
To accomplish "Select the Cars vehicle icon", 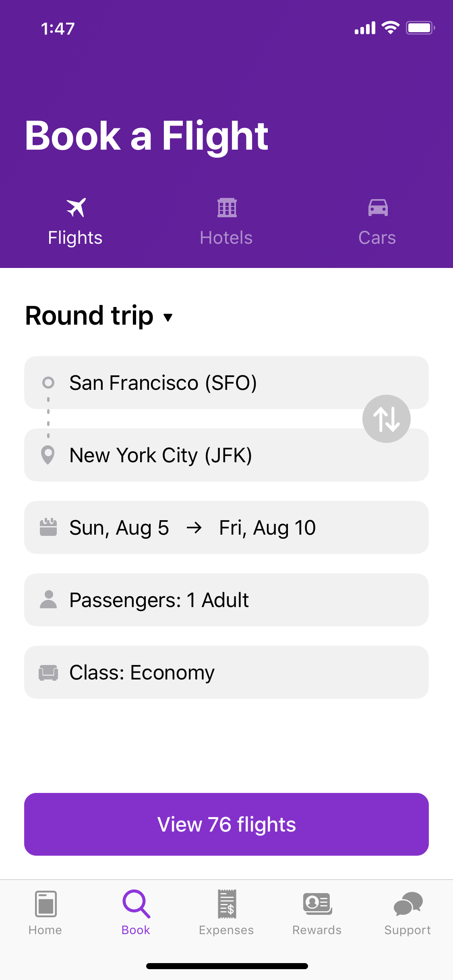I will point(378,208).
